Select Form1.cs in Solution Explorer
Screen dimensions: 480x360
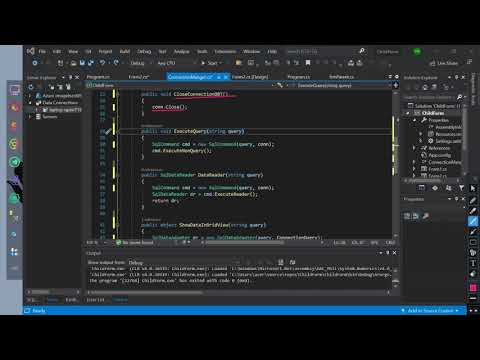438,169
